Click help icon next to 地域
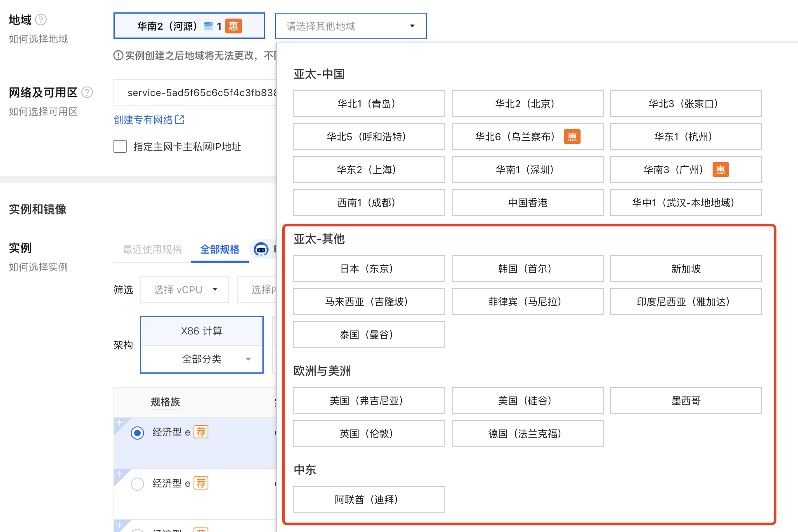Viewport: 798px width, 532px height. tap(41, 19)
